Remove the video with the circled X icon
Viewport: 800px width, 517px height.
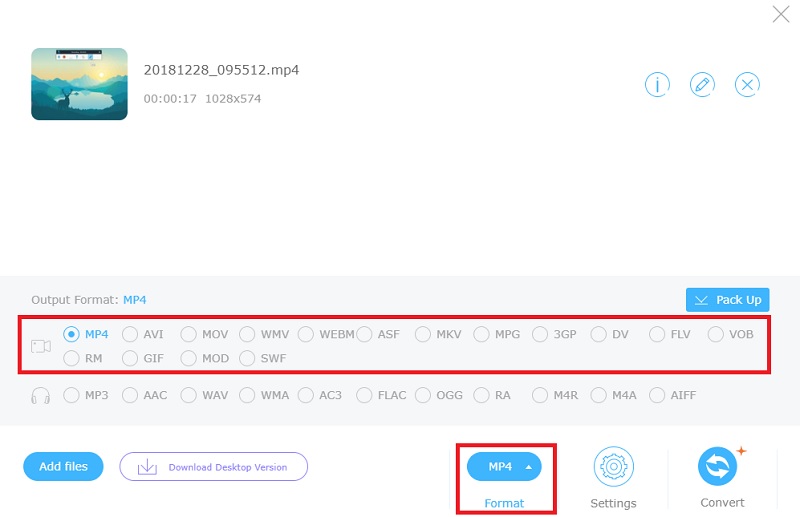[x=747, y=85]
